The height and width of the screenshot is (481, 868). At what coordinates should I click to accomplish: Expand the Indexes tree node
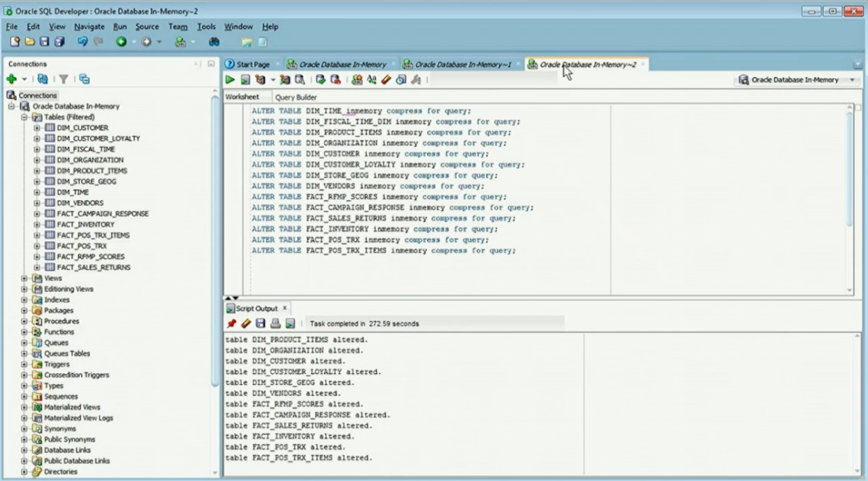pyautogui.click(x=24, y=299)
